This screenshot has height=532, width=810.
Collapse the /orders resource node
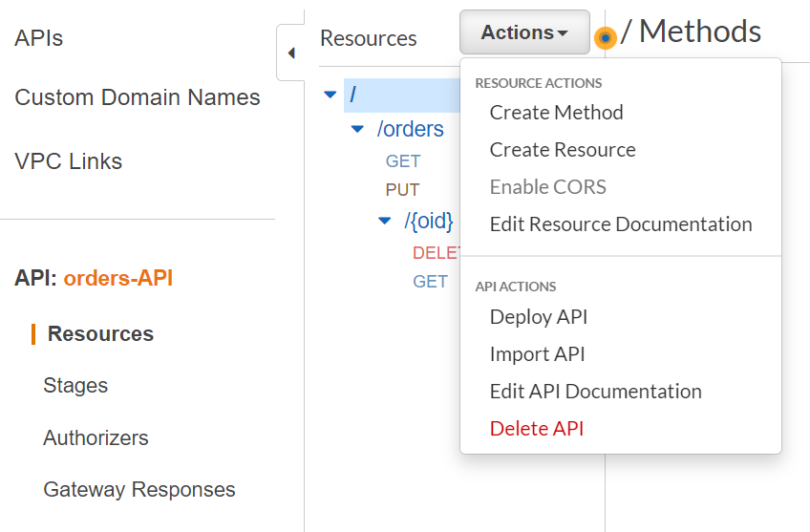(x=357, y=129)
